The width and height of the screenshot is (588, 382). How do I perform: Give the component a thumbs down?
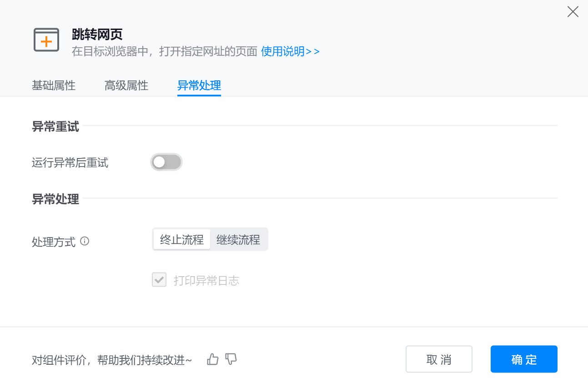tap(231, 359)
